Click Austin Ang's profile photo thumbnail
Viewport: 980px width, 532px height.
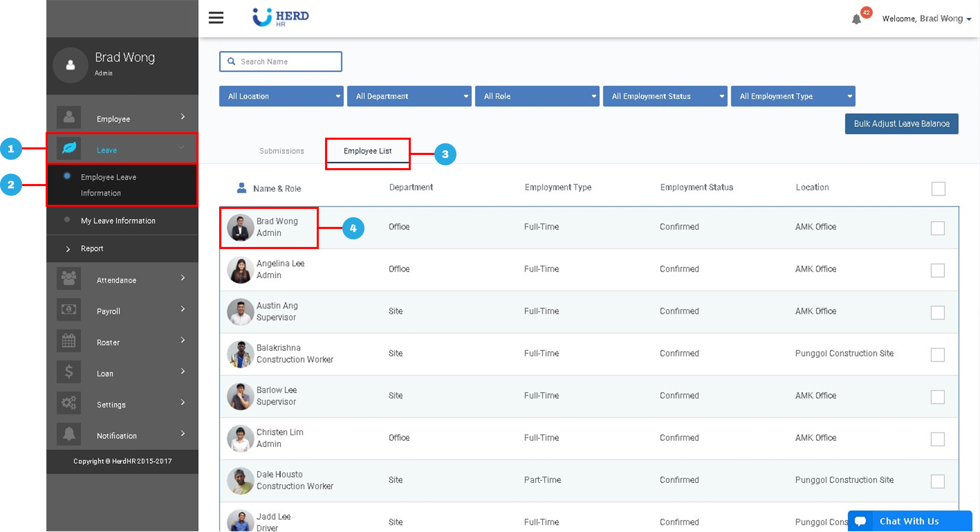pyautogui.click(x=240, y=312)
